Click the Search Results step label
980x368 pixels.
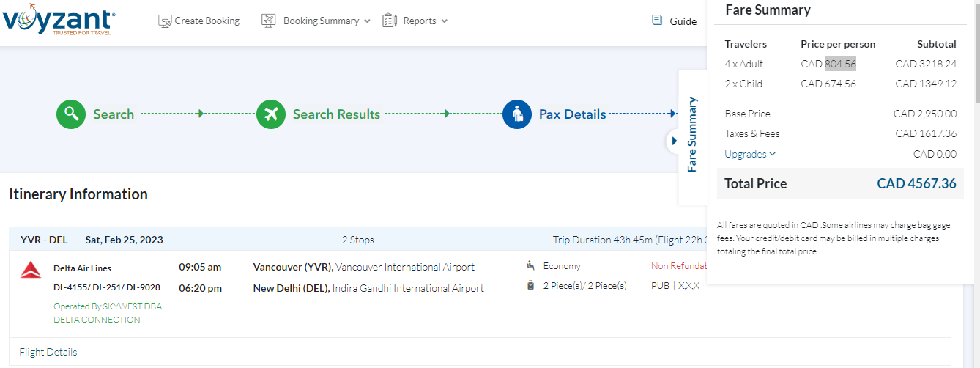336,114
